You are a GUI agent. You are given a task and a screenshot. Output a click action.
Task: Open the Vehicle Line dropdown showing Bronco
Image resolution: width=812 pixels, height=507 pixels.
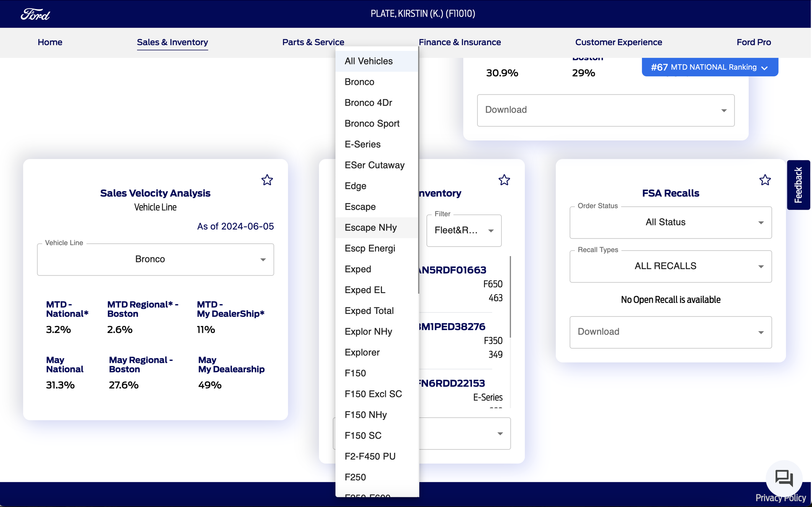pos(155,259)
